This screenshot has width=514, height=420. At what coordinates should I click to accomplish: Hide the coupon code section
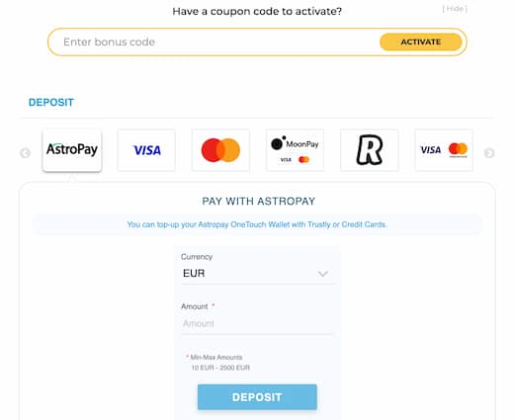[455, 9]
